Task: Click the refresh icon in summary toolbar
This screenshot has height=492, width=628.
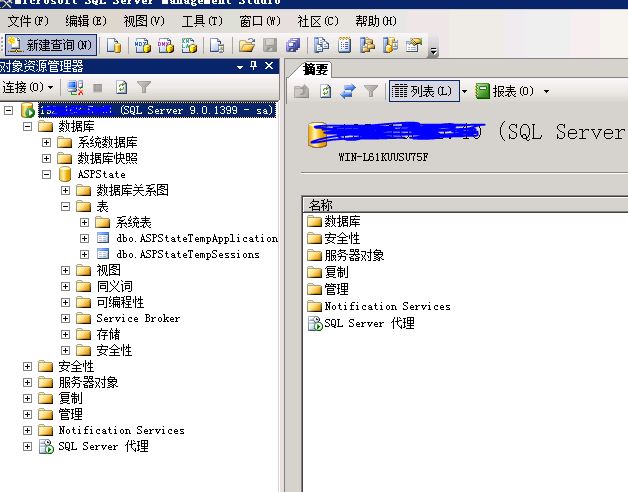Action: [x=325, y=91]
